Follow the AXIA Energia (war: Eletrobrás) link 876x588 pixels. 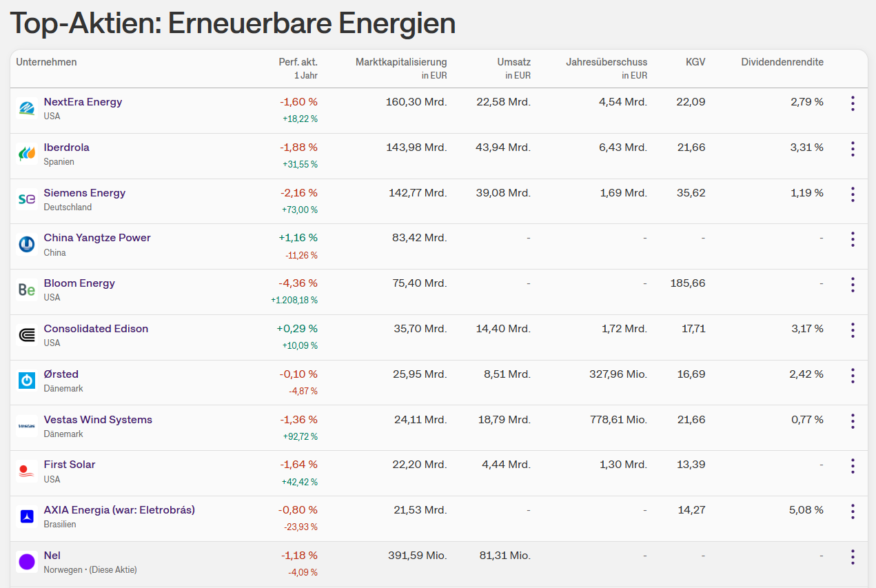pyautogui.click(x=119, y=510)
